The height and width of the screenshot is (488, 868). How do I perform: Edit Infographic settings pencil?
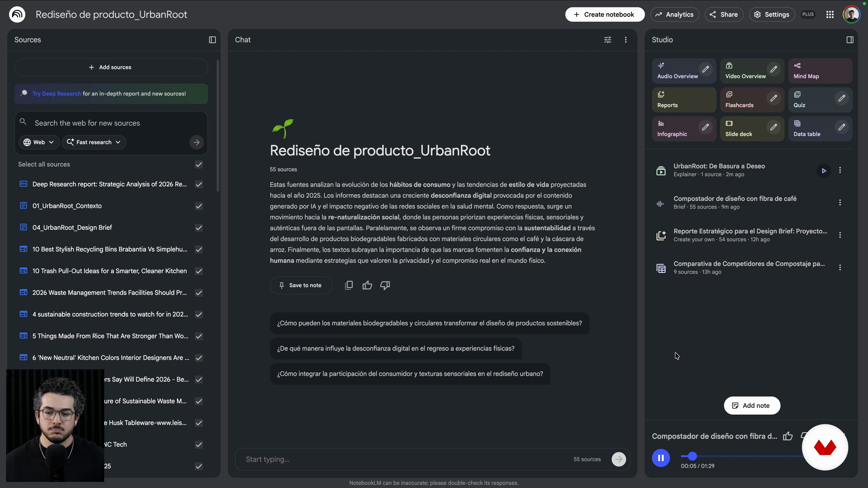pyautogui.click(x=705, y=127)
